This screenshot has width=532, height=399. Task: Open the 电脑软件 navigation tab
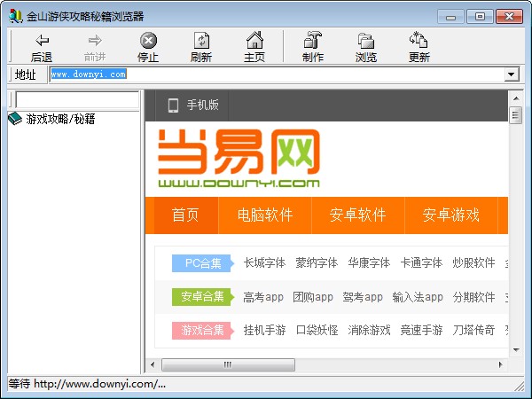(265, 215)
